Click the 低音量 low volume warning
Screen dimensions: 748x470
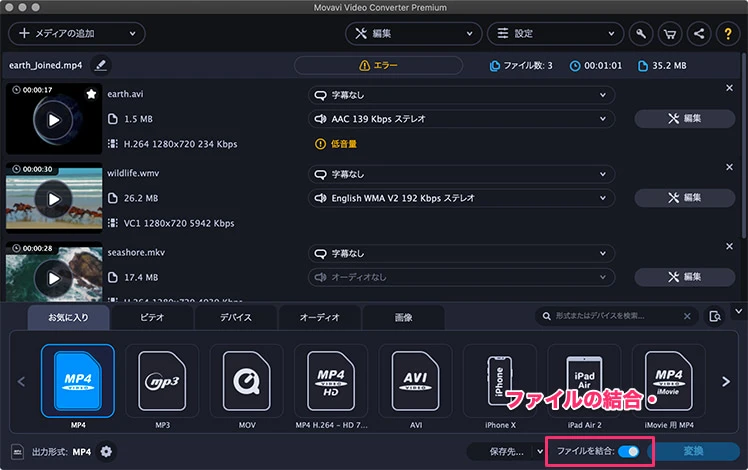coord(336,144)
